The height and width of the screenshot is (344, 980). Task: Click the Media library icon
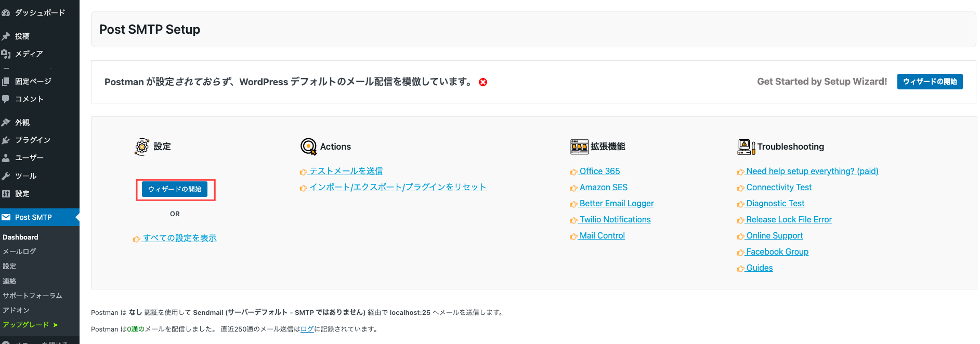(6, 54)
